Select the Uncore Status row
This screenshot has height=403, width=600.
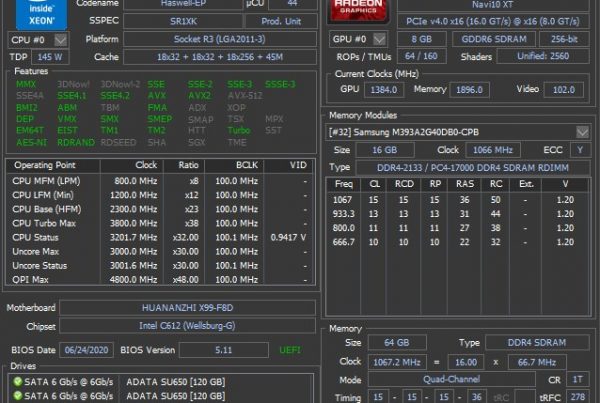[160, 266]
